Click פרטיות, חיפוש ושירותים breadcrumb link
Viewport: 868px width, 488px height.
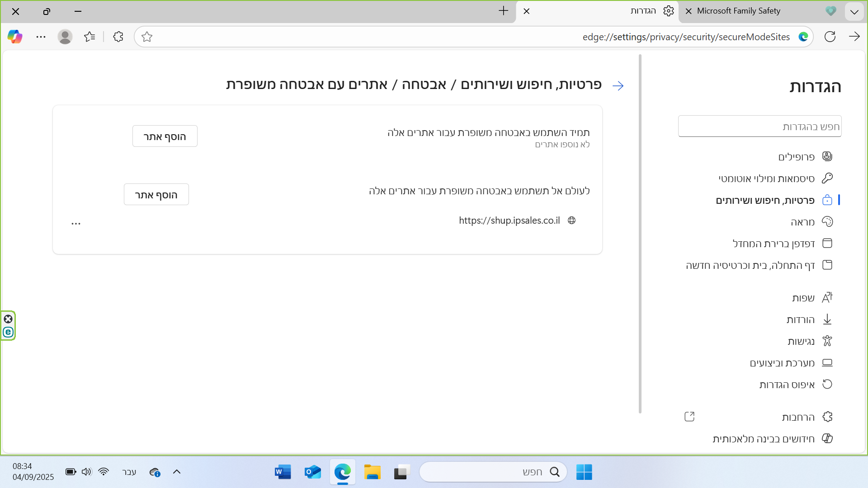(x=531, y=84)
